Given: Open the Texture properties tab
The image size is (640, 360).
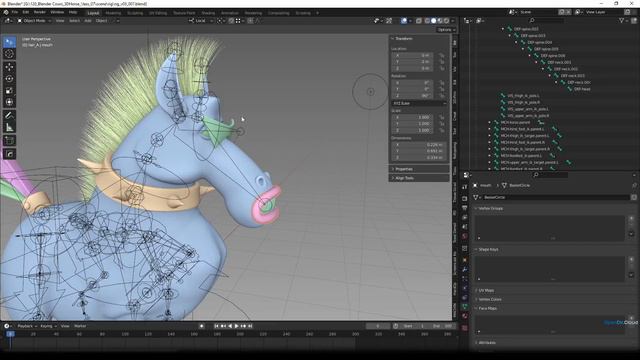Looking at the screenshot, I should [x=465, y=327].
